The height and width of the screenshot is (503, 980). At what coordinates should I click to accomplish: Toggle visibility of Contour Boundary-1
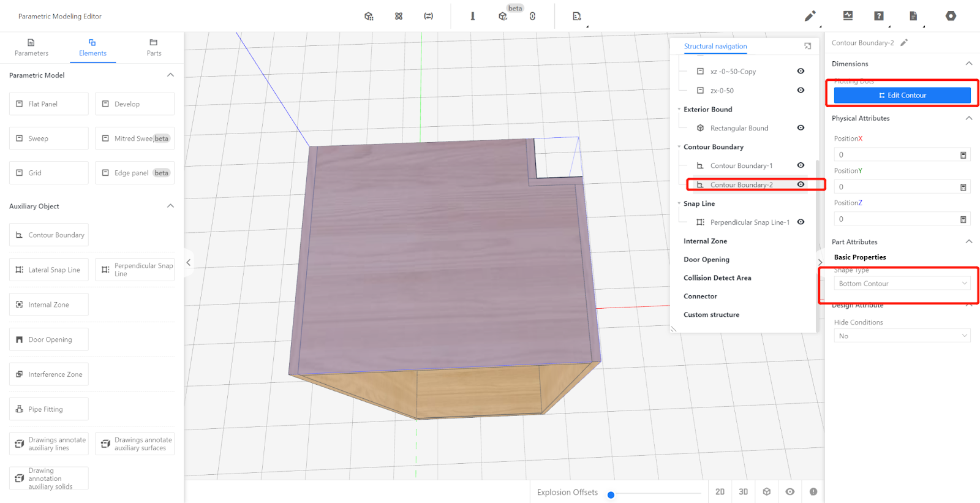[801, 165]
